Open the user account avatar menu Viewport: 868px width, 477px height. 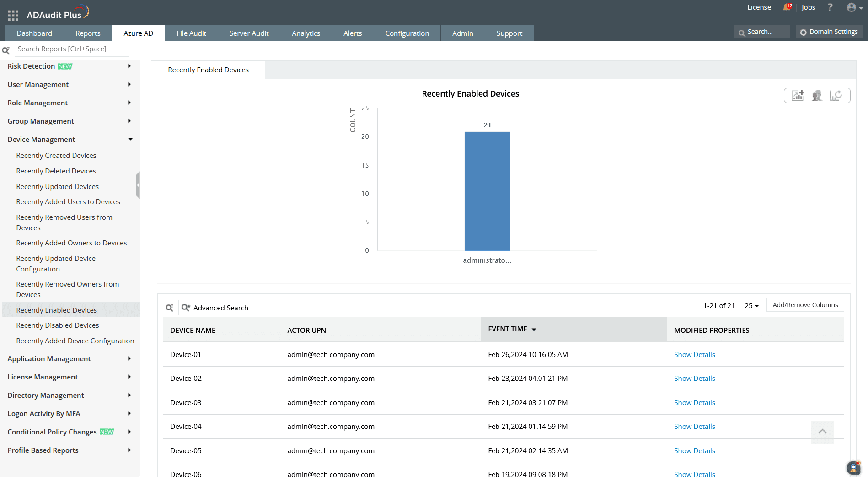pyautogui.click(x=854, y=7)
